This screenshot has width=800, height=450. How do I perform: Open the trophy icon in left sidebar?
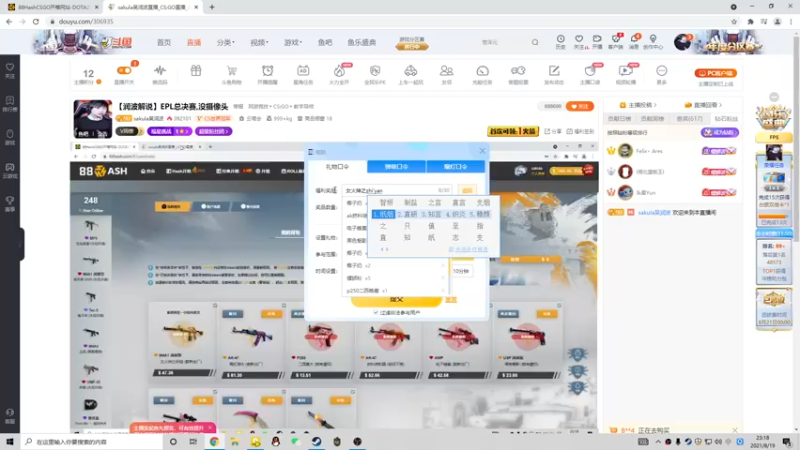coord(10,204)
